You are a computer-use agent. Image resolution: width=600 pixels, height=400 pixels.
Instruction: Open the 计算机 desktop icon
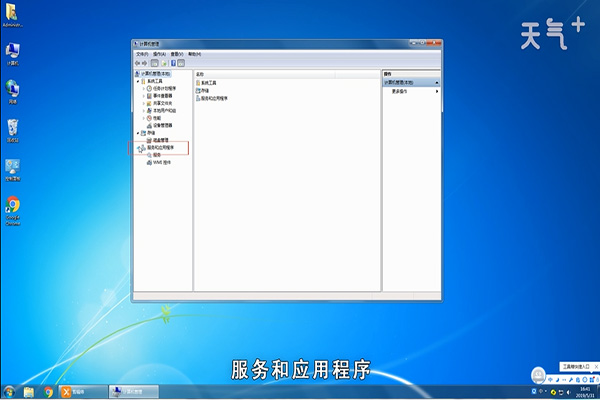pyautogui.click(x=13, y=54)
